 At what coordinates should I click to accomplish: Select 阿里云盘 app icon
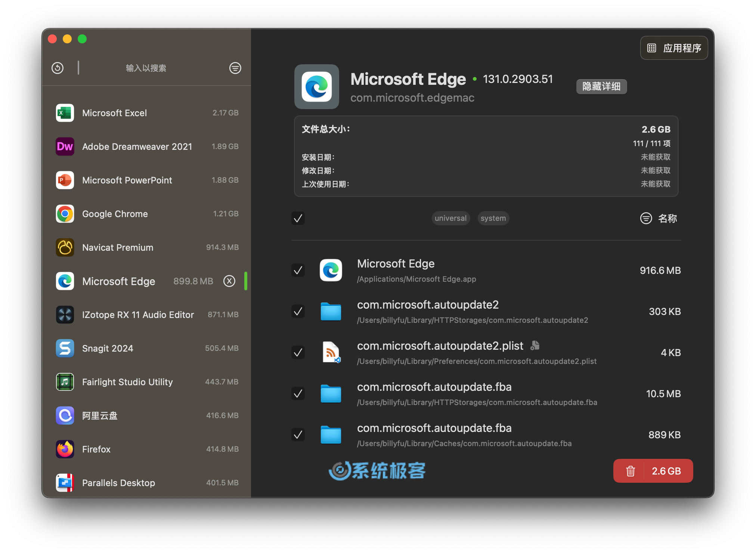pyautogui.click(x=65, y=415)
